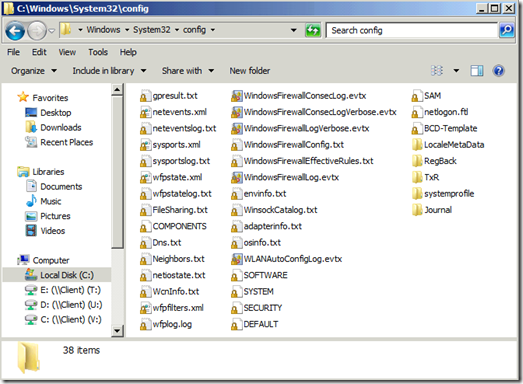This screenshot has width=523, height=384.
Task: Open the Edit menu
Action: (x=39, y=52)
